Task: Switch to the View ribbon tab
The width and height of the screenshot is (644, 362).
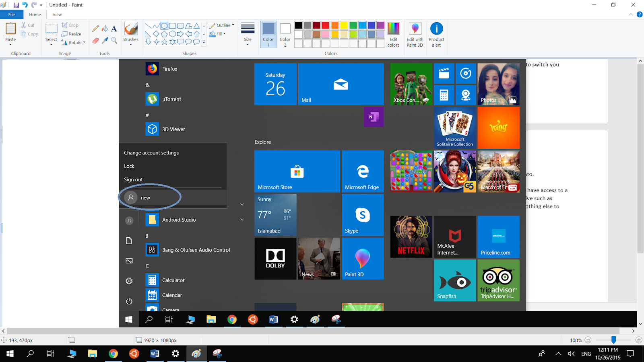Action: pos(57,14)
